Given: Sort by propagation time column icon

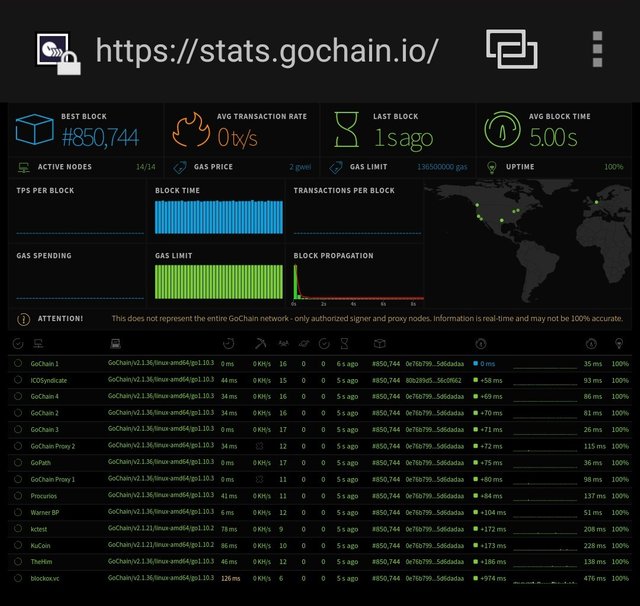Looking at the screenshot, I should click(x=481, y=344).
